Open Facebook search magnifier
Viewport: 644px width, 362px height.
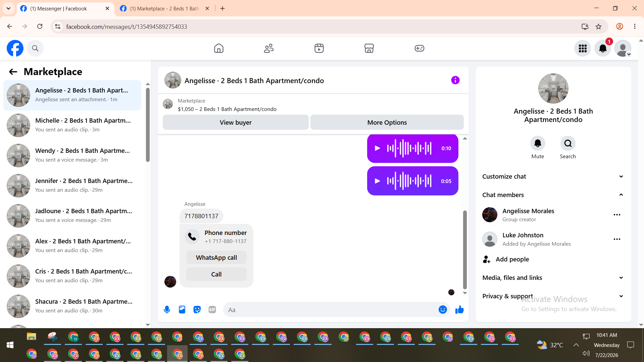click(x=35, y=48)
